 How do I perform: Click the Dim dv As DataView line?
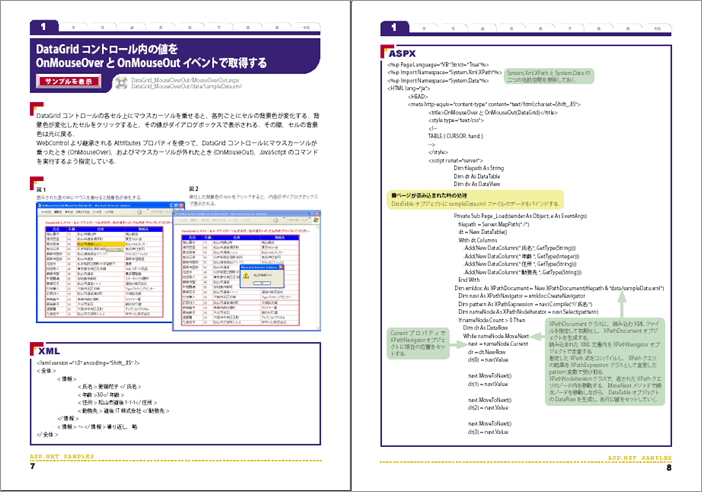(x=477, y=184)
